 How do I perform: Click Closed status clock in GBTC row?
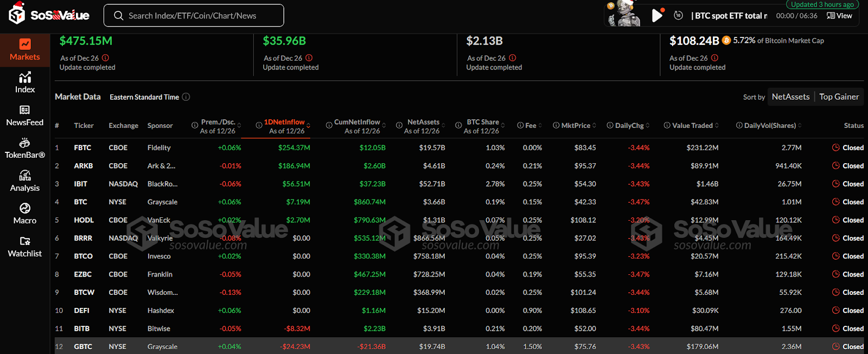click(835, 346)
